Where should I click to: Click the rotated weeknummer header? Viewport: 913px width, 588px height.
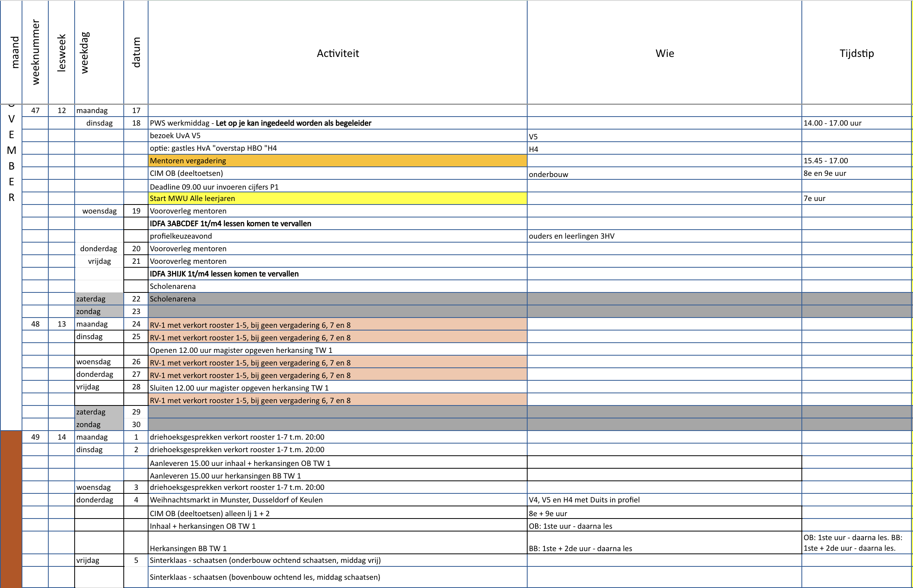[x=35, y=52]
